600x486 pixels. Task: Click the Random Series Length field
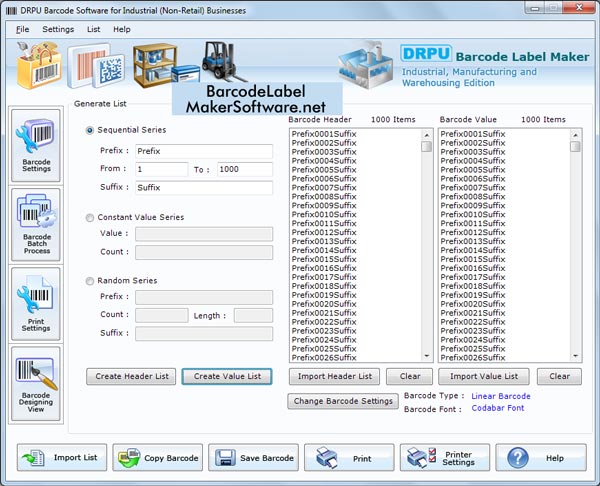click(253, 315)
